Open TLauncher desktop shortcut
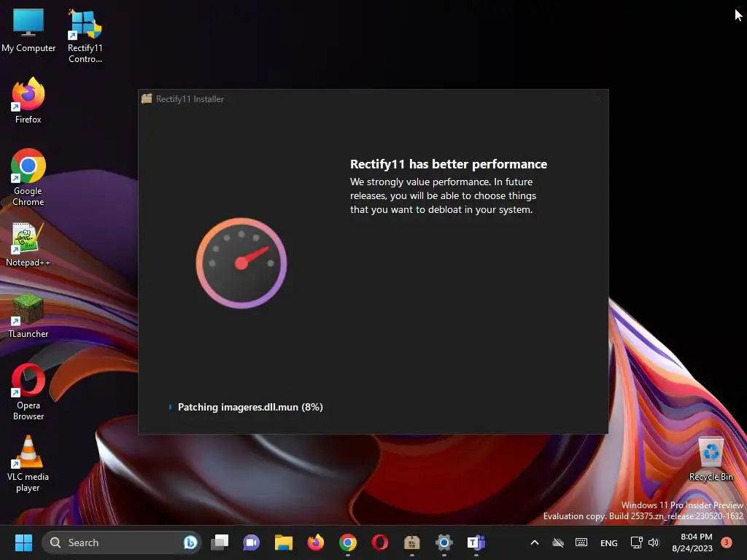The height and width of the screenshot is (560, 747). (28, 316)
